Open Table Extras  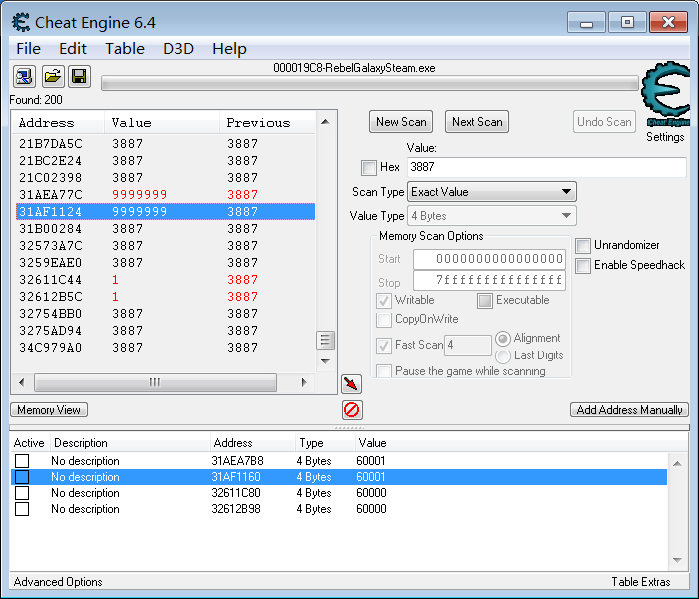pos(641,582)
